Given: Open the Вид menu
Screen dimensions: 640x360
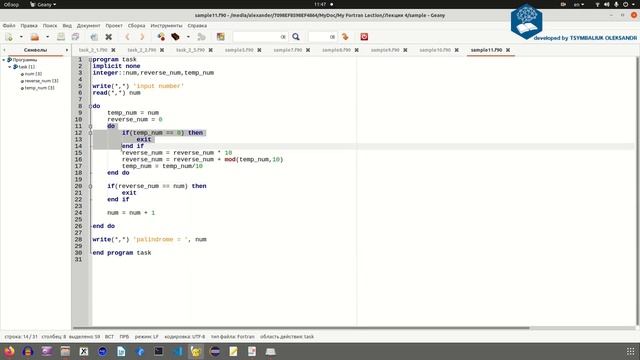Looking at the screenshot, I should (67, 25).
